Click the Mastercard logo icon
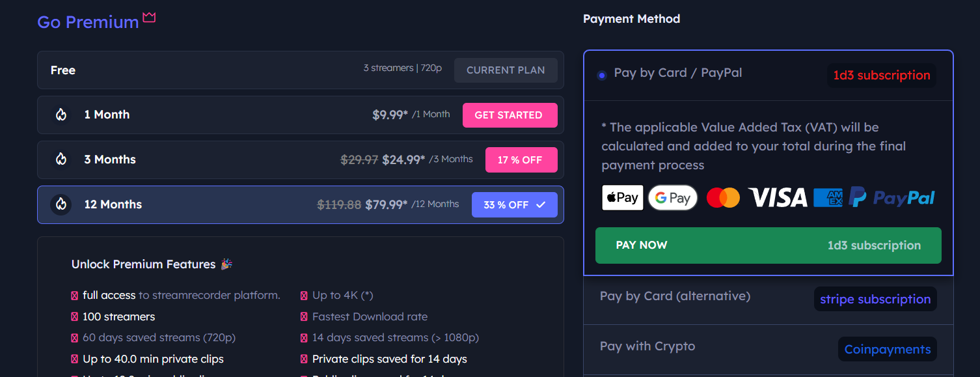This screenshot has height=377, width=980. (723, 197)
